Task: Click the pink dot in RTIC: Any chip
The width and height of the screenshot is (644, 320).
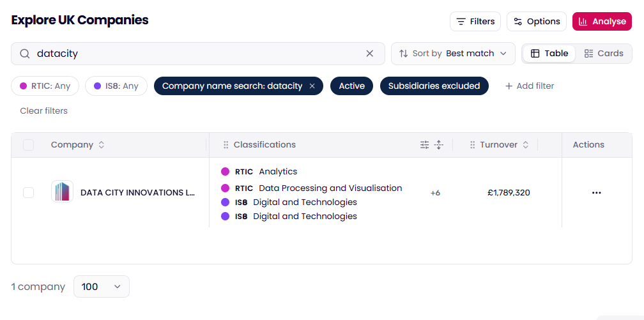Action: (x=24, y=86)
